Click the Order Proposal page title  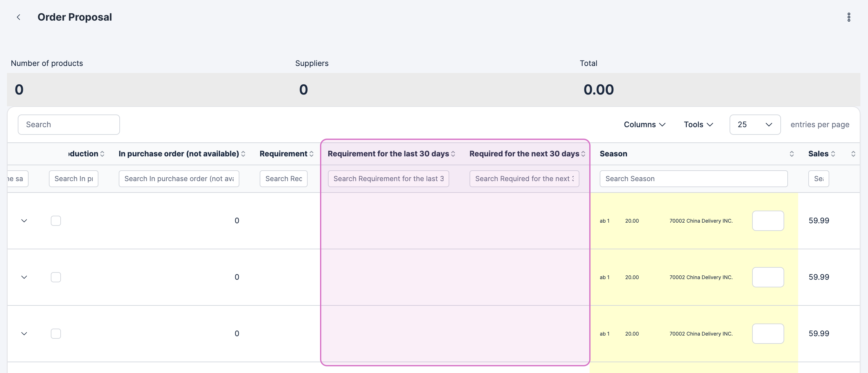(x=75, y=17)
